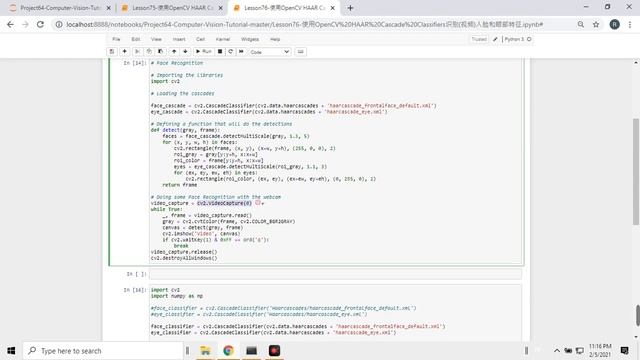The image size is (640, 360).
Task: Insert a cell below with plus icon
Action: 124,51
